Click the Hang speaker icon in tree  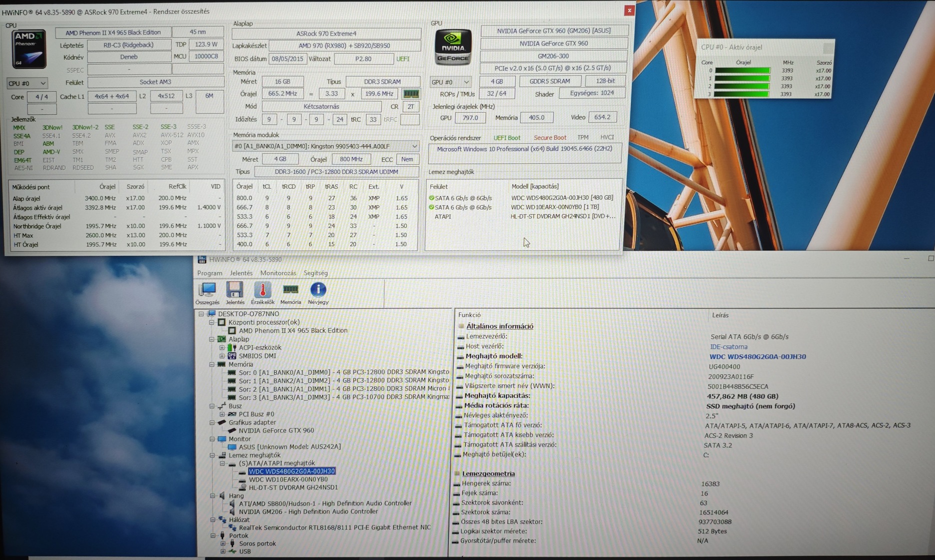point(222,496)
